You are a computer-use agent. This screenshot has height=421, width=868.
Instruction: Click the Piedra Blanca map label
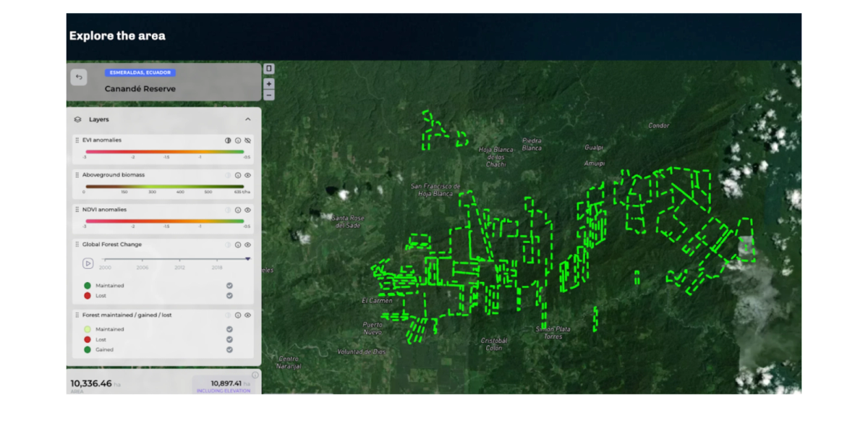[x=532, y=144]
